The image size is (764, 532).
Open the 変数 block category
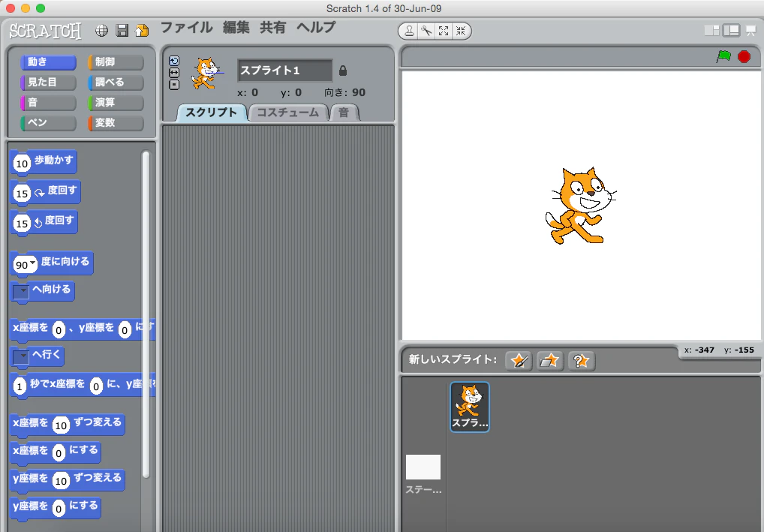pos(116,123)
